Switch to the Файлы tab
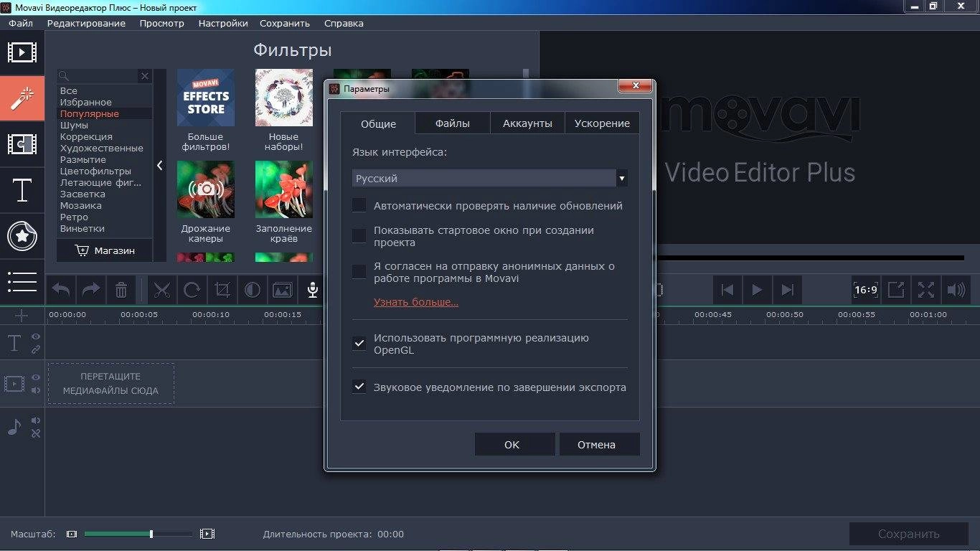Screen dimensions: 980x551 click(x=453, y=123)
